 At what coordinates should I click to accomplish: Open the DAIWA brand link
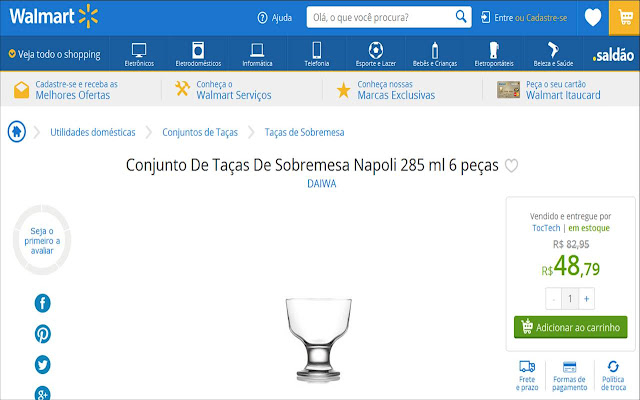(322, 184)
